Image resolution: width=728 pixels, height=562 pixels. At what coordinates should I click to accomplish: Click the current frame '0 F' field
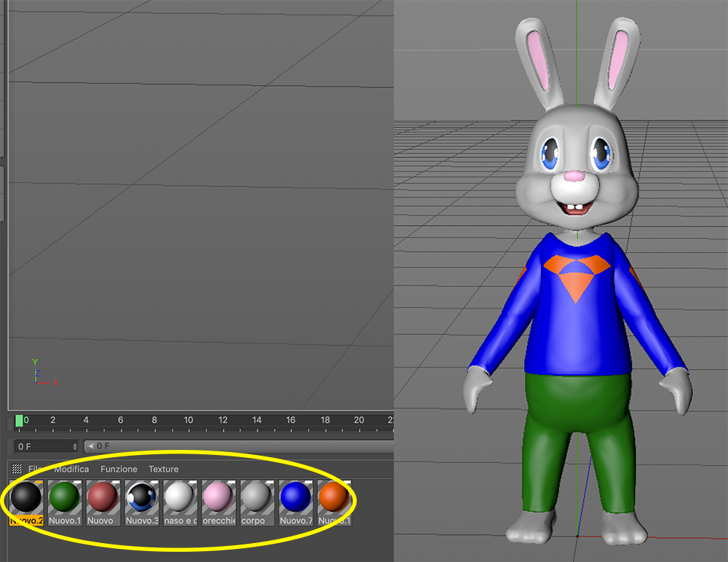tap(45, 446)
